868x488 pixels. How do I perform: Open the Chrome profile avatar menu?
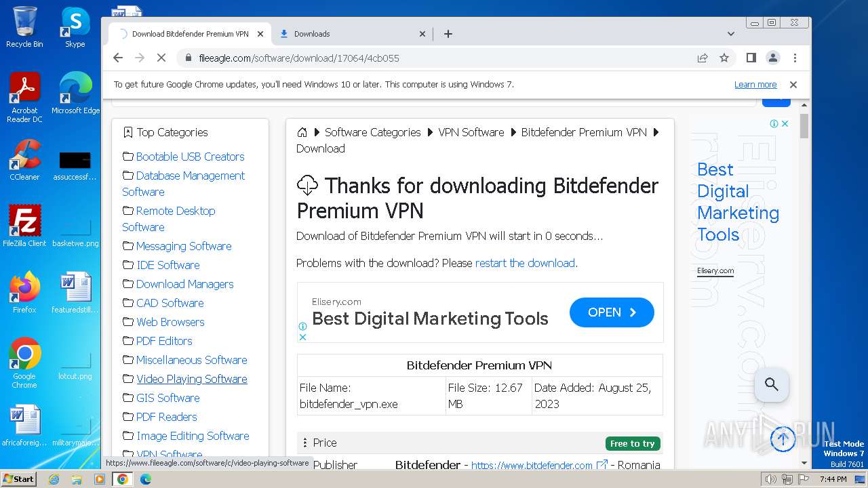tap(772, 58)
